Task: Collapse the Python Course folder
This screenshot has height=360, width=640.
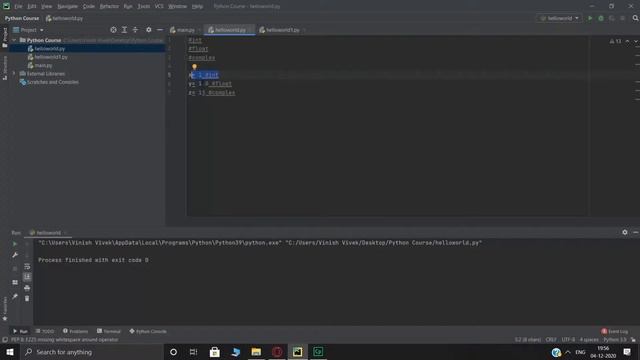Action: (14, 40)
